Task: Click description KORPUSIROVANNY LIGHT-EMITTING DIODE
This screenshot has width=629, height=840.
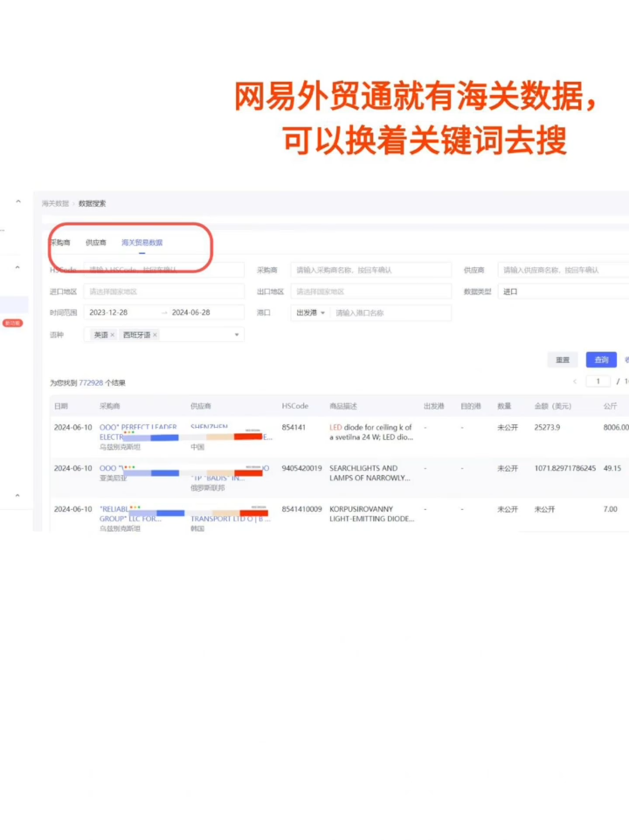Action: pos(372,514)
